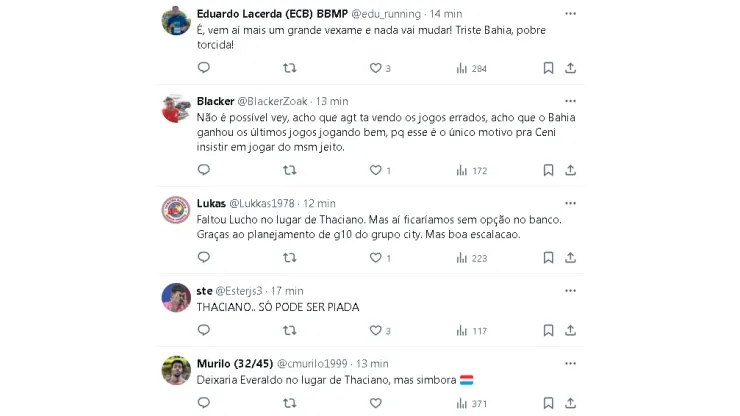
Task: Share Murilo's tweet via share icon
Action: (x=570, y=403)
